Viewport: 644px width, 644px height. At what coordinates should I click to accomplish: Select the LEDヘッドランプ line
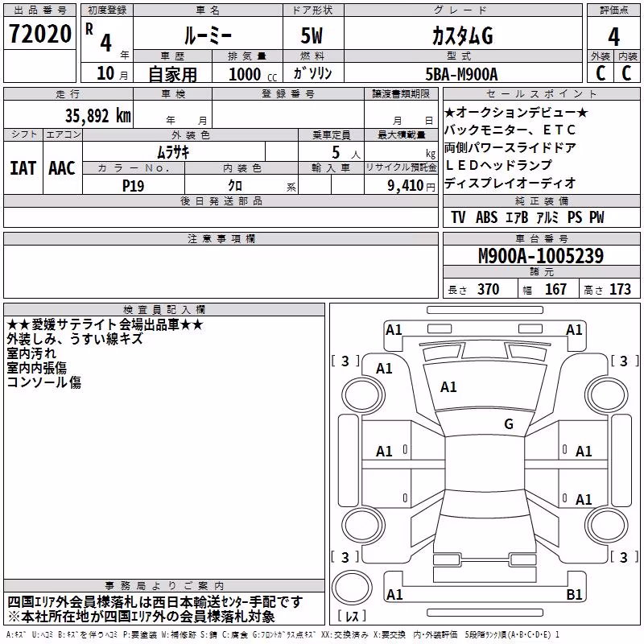pos(498,165)
